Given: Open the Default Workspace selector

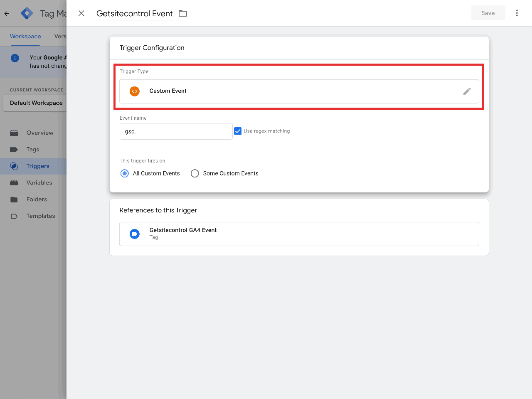Looking at the screenshot, I should pyautogui.click(x=35, y=103).
